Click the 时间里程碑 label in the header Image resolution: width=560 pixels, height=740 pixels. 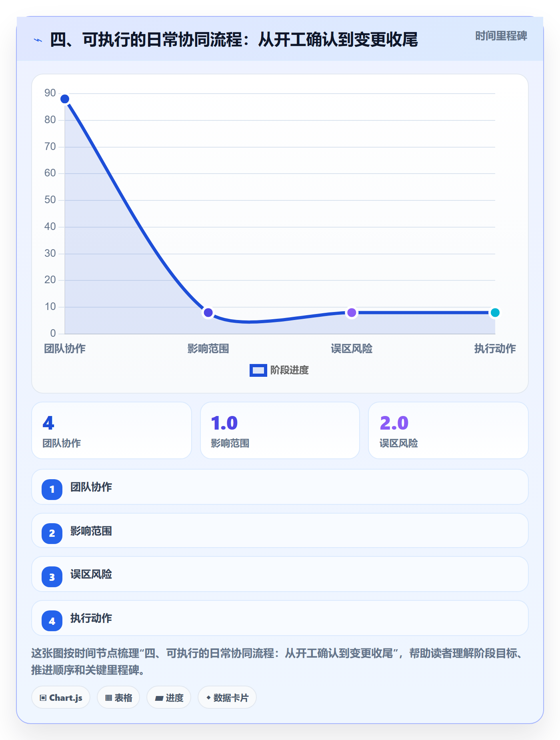pos(501,36)
